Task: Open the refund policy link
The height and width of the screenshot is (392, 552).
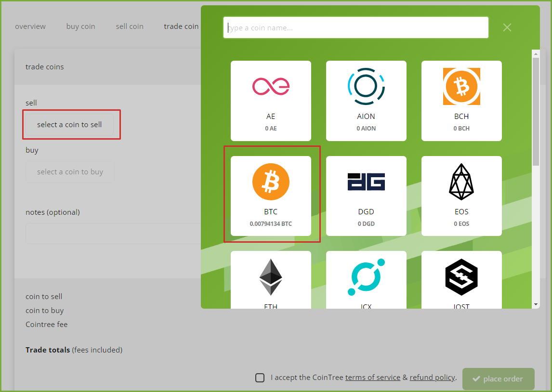Action: tap(433, 377)
